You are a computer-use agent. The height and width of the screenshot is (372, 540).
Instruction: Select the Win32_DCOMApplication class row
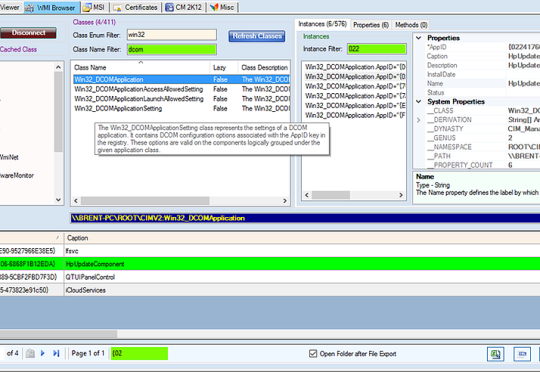click(181, 80)
